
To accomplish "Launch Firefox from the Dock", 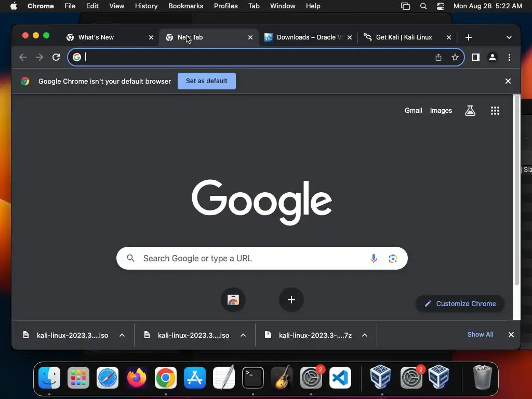I will [137, 378].
